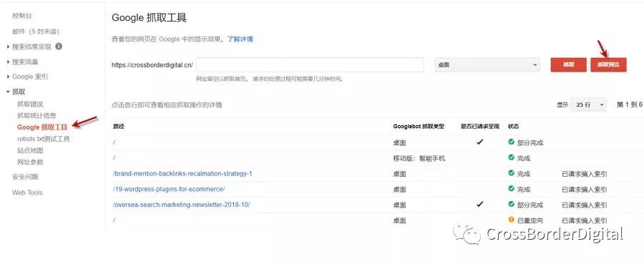
Task: Open the /19-wordpress-plugins-for-ecommerce/ link
Action: tap(169, 190)
